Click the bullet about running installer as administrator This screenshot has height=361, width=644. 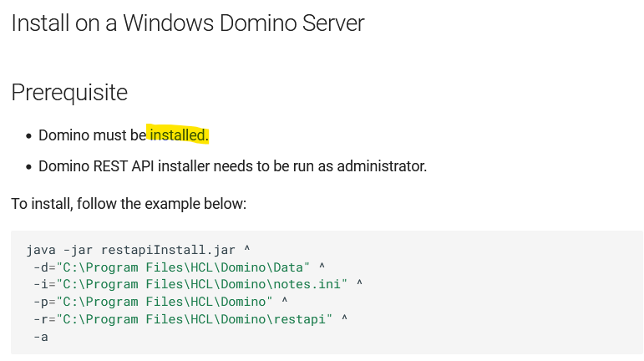point(232,166)
